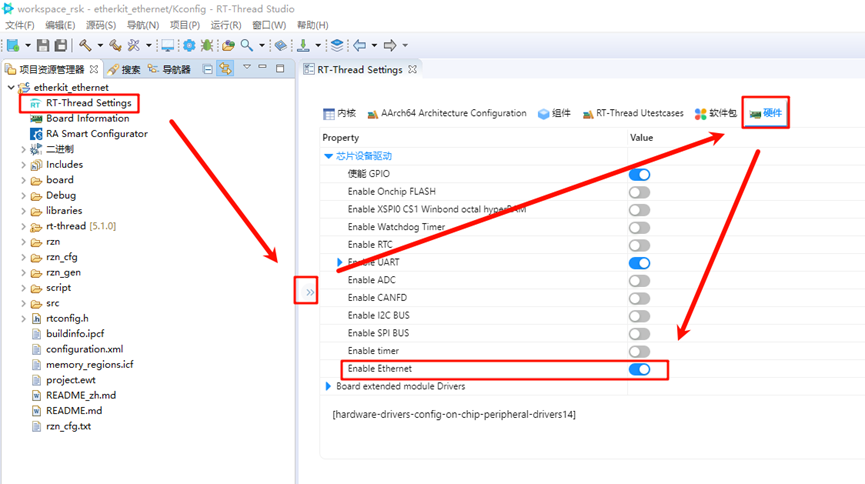
Task: Click the monitor terminal toolbar icon
Action: (167, 45)
